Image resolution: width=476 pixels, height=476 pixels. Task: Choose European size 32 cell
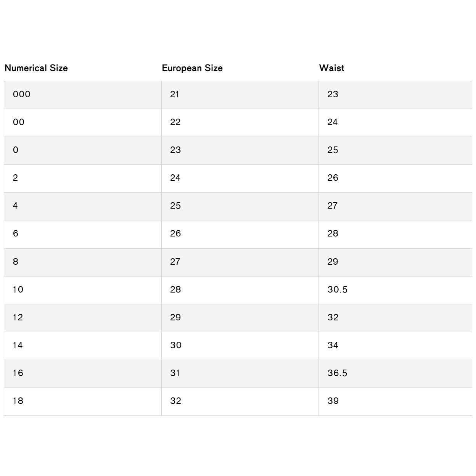[240, 402]
